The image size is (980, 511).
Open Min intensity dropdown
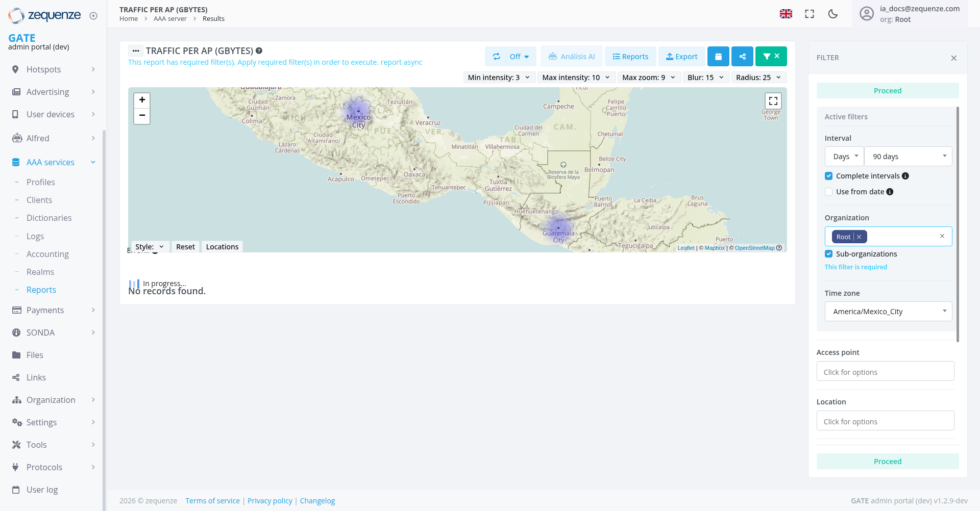(499, 78)
